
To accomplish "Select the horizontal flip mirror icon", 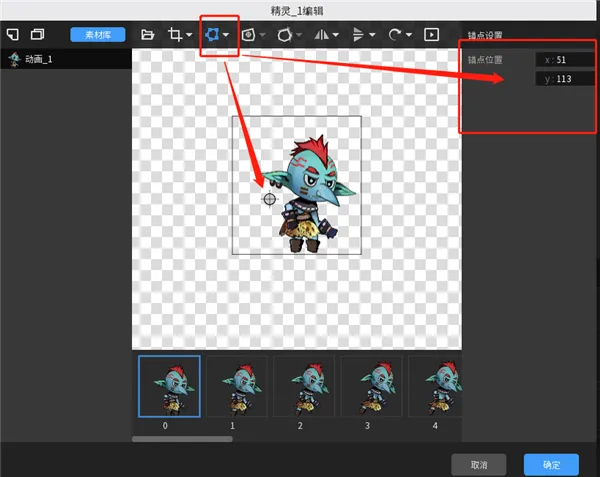I will (x=321, y=35).
